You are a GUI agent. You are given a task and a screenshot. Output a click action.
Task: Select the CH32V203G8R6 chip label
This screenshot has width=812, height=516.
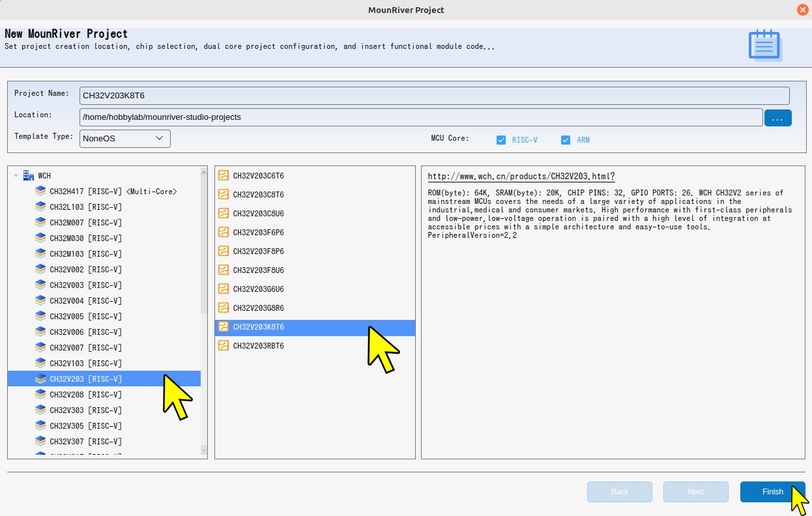click(x=259, y=308)
